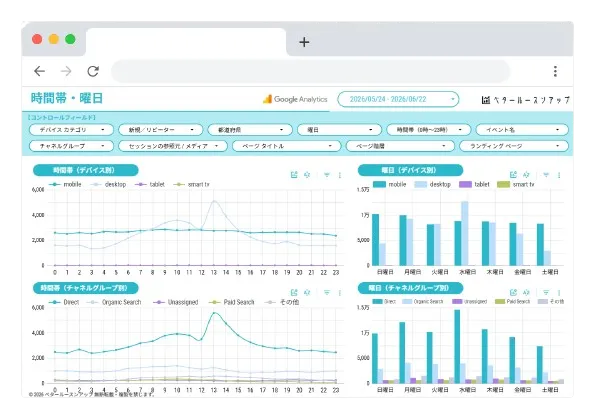Toggle Unassigned in 時間帯（チャネルグループ別） legend

[176, 302]
